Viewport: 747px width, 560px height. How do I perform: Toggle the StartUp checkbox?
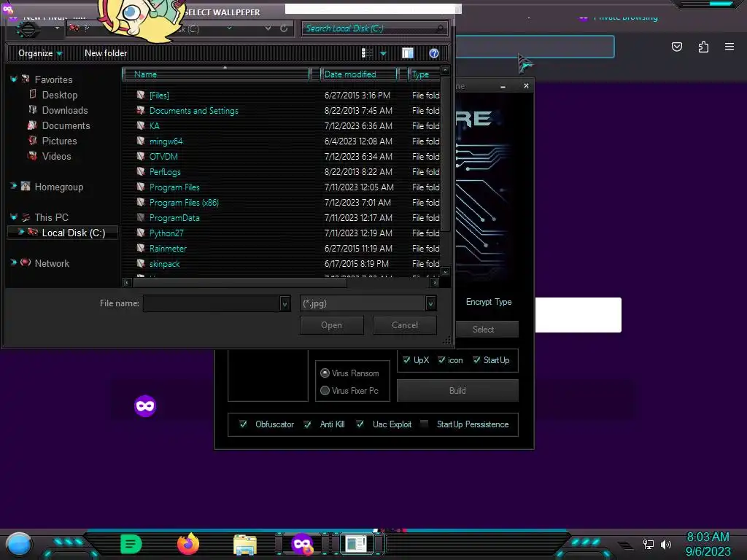click(x=476, y=360)
